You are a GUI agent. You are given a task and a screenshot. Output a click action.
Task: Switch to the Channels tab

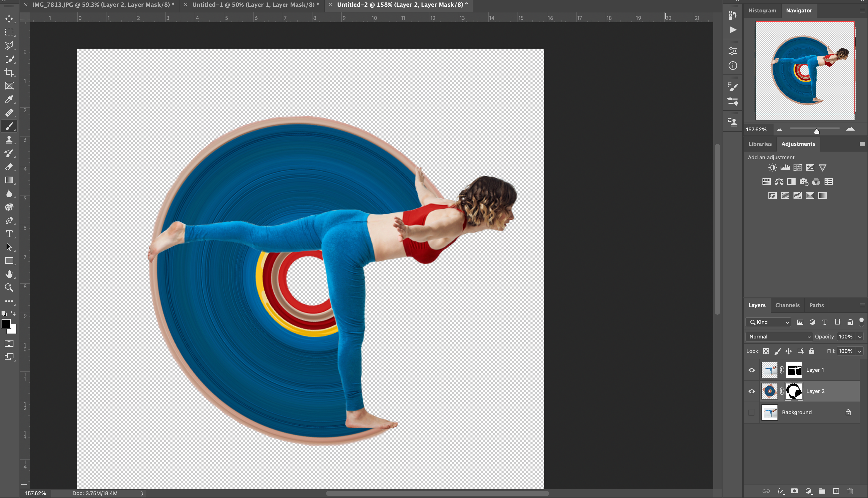point(787,305)
